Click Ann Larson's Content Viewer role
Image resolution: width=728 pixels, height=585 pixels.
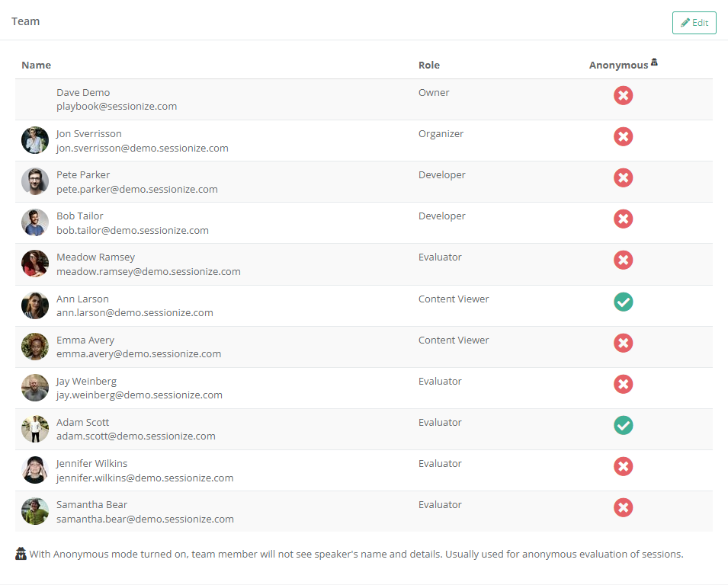point(454,299)
